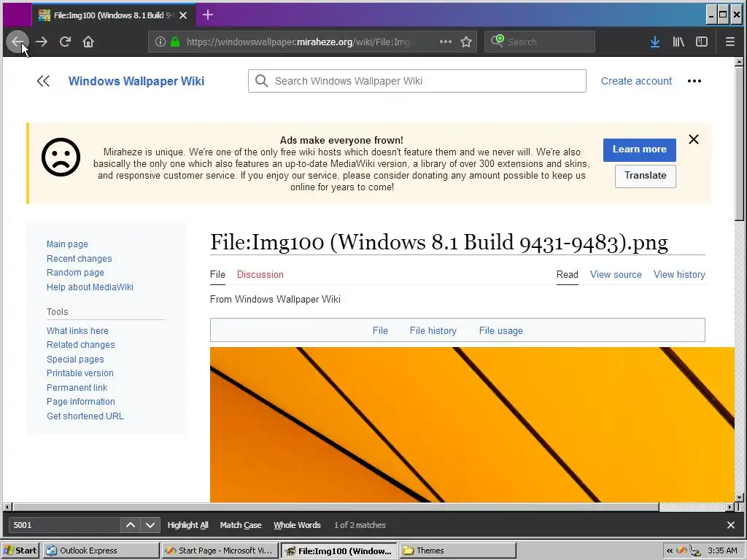
Task: Open the Main page link
Action: (67, 244)
